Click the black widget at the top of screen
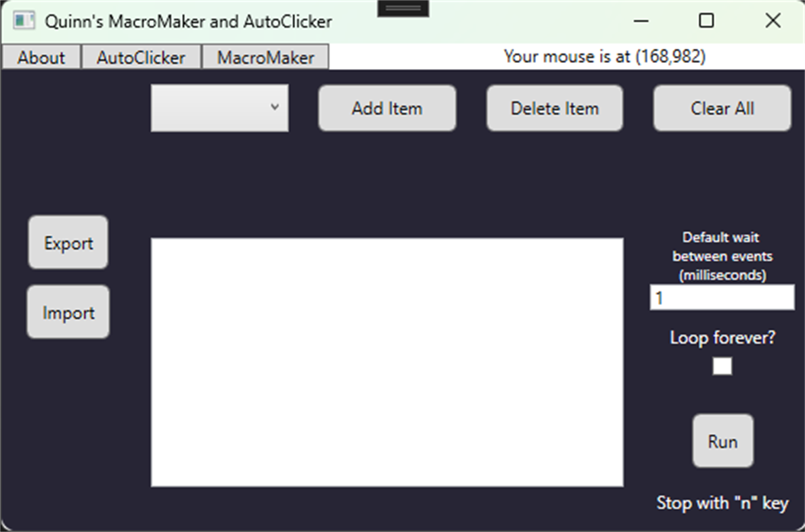Image resolution: width=805 pixels, height=532 pixels. [404, 7]
